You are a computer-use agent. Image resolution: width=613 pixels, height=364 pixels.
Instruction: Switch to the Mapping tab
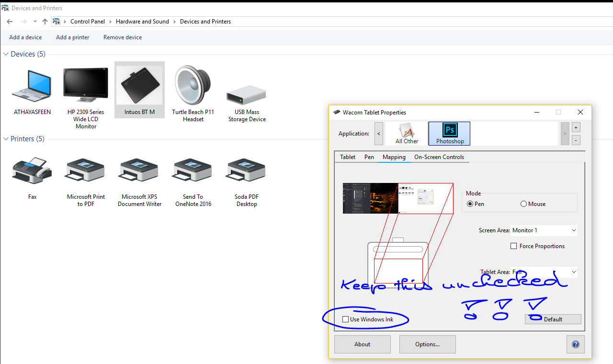(x=394, y=157)
